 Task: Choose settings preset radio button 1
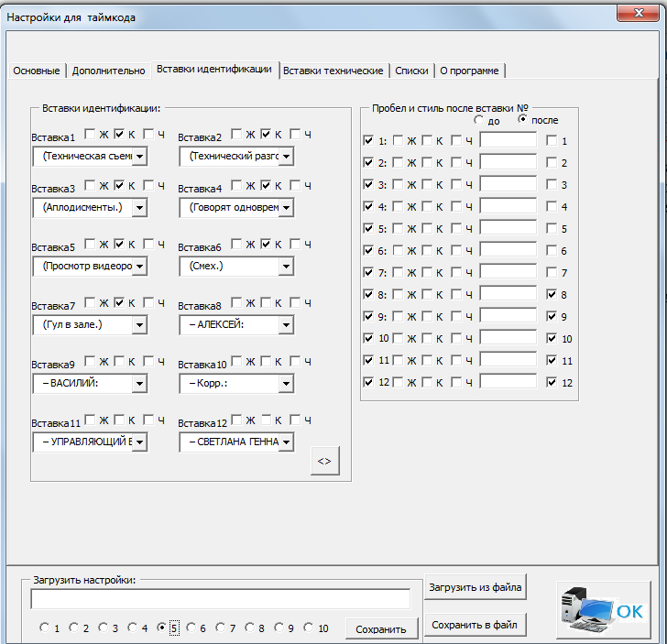pyautogui.click(x=44, y=628)
